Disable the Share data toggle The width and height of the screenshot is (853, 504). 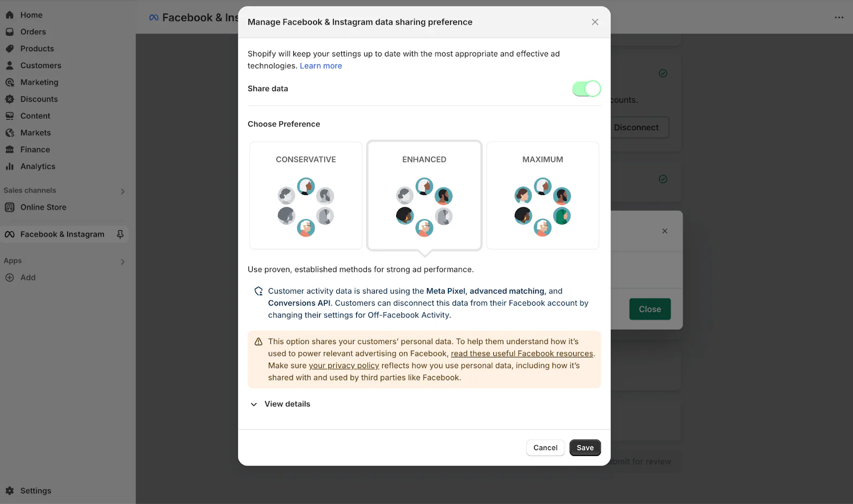coord(586,88)
